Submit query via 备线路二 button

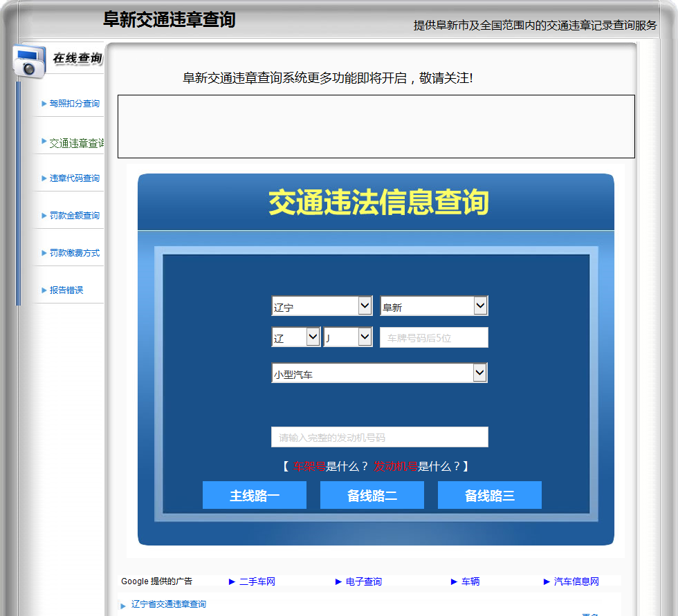click(372, 495)
